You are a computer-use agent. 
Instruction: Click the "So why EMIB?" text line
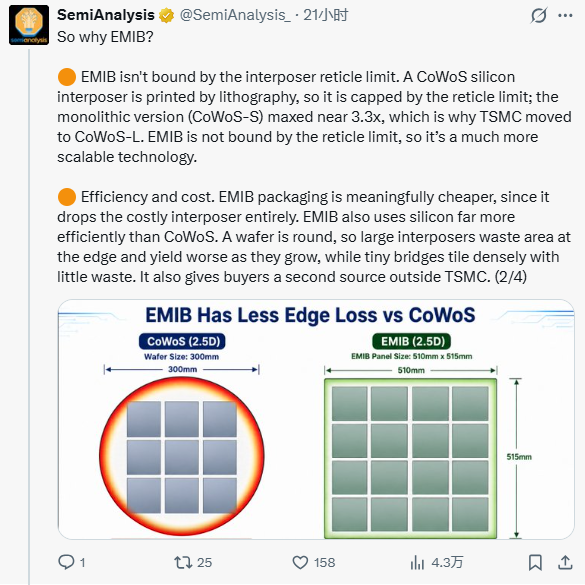[105, 37]
